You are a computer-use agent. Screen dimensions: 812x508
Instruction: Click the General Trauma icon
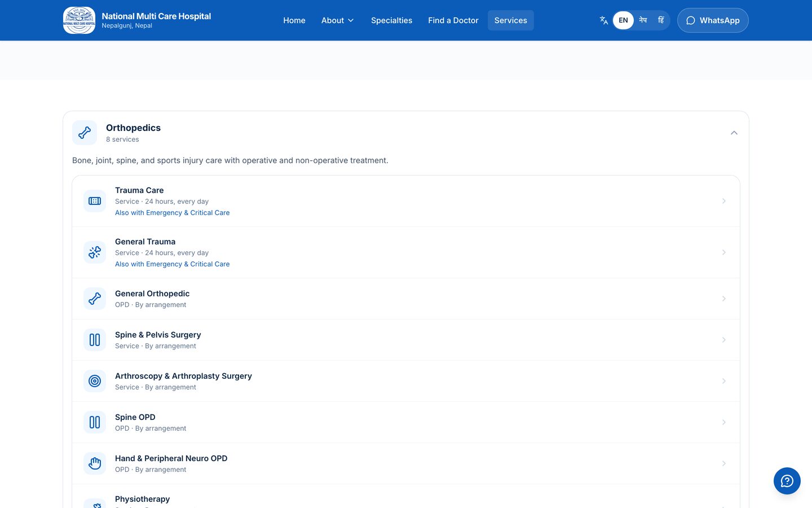click(95, 252)
